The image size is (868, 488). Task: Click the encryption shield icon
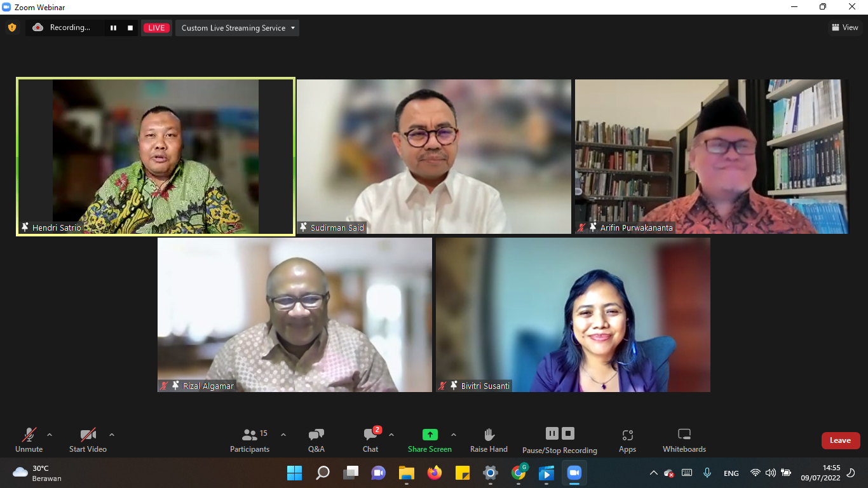click(12, 27)
